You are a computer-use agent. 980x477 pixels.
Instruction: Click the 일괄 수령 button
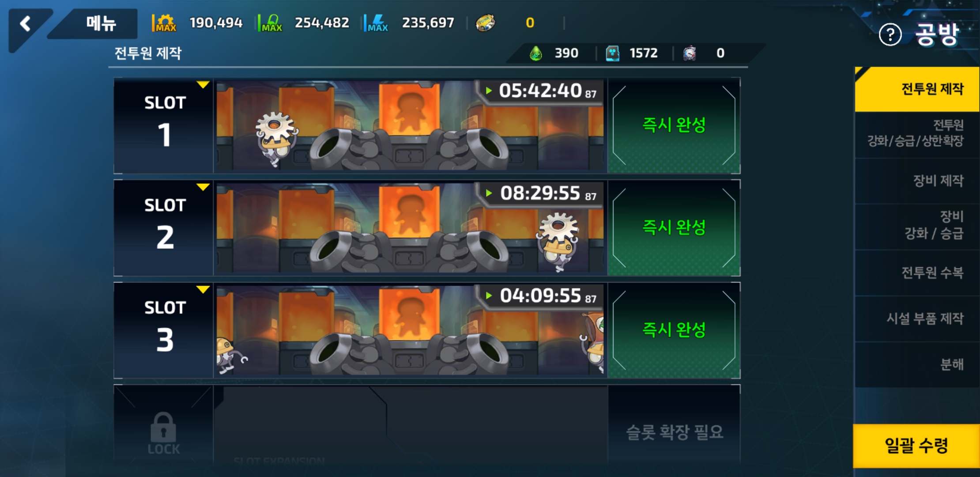916,446
